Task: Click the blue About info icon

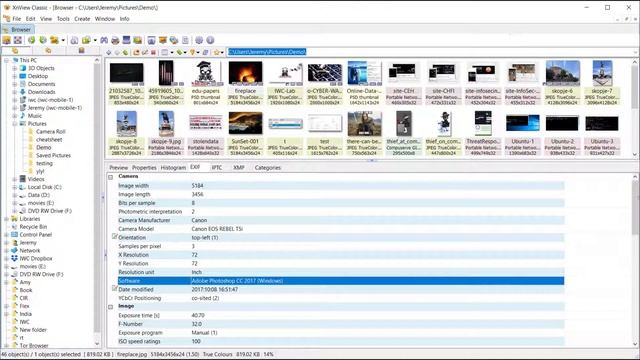Action: pyautogui.click(x=210, y=40)
